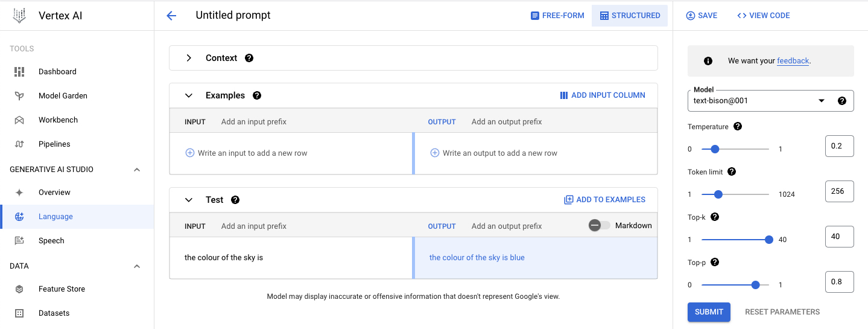868x329 pixels.
Task: Go back using the left arrow
Action: 171,16
